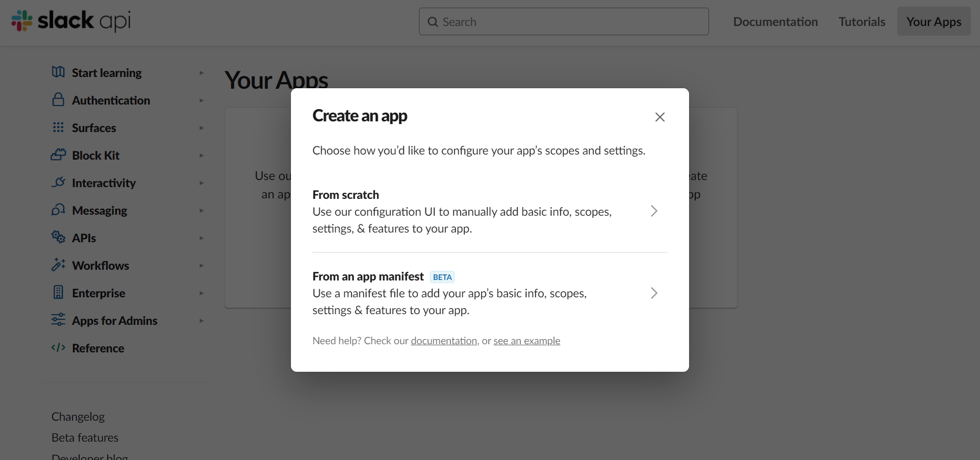This screenshot has width=980, height=460.
Task: Open the documentation help link
Action: pyautogui.click(x=444, y=341)
